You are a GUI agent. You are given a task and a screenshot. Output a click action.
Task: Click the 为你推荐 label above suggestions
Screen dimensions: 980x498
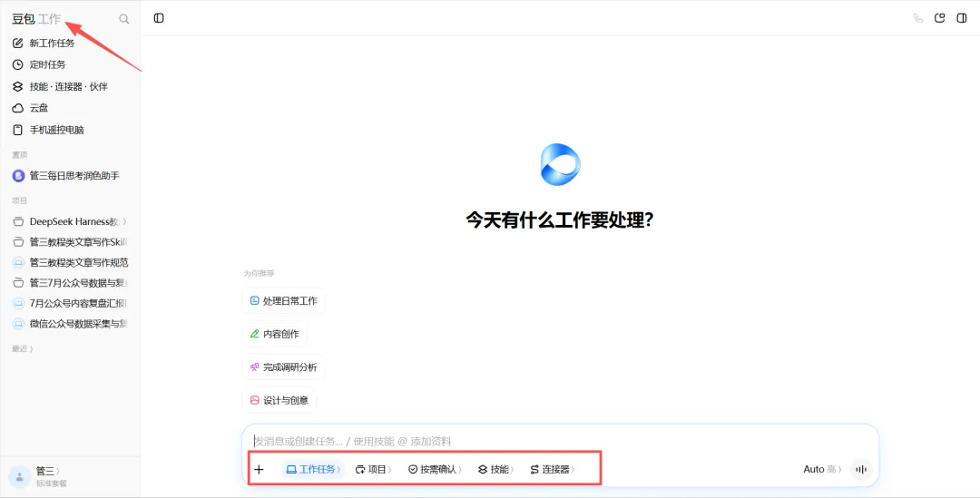pos(259,273)
